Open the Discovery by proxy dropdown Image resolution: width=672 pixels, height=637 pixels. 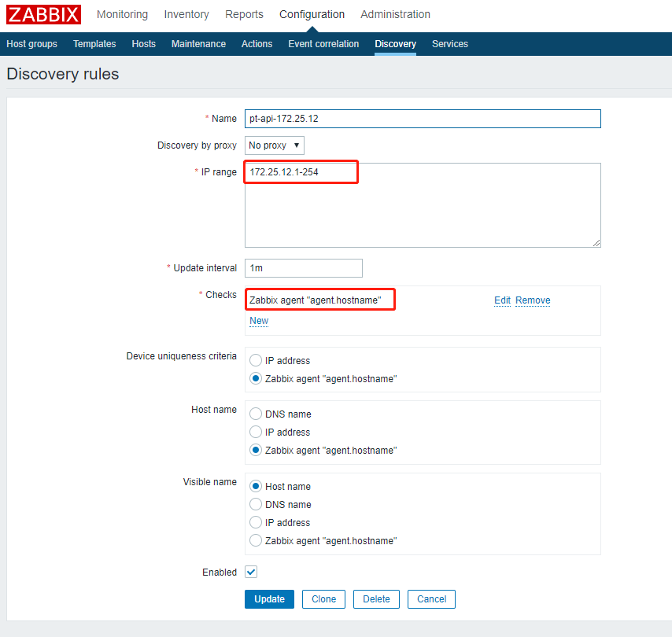click(275, 145)
